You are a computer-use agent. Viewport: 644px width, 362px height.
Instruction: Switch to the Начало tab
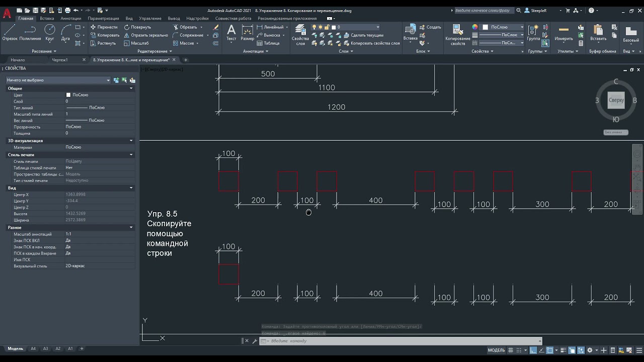[18, 60]
